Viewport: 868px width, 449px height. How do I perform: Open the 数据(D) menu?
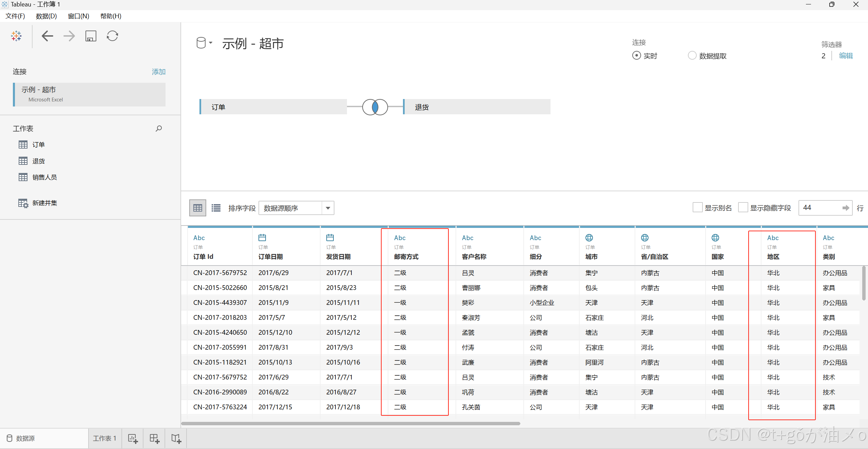click(46, 16)
